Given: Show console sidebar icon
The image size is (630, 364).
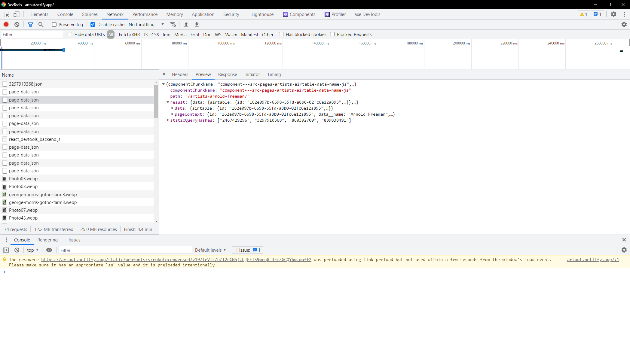Looking at the screenshot, I should (x=6, y=250).
